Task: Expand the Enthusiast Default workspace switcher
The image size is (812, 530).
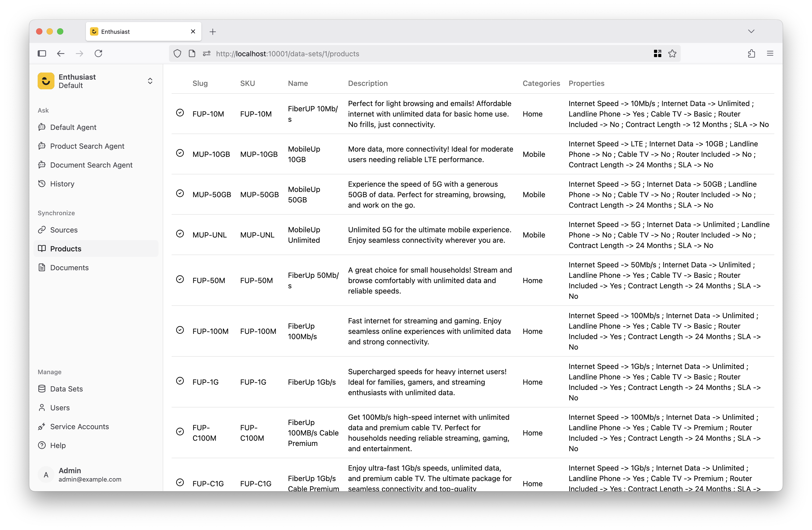Action: pyautogui.click(x=150, y=81)
